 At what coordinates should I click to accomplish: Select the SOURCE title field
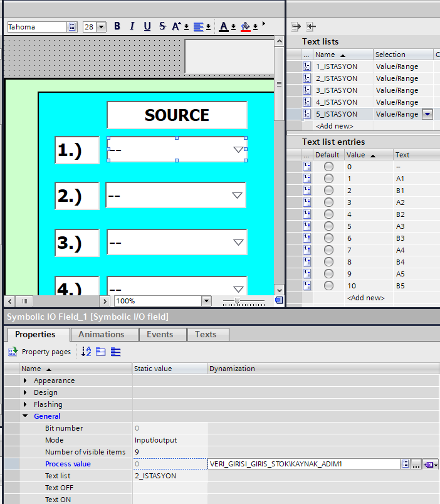(x=177, y=115)
